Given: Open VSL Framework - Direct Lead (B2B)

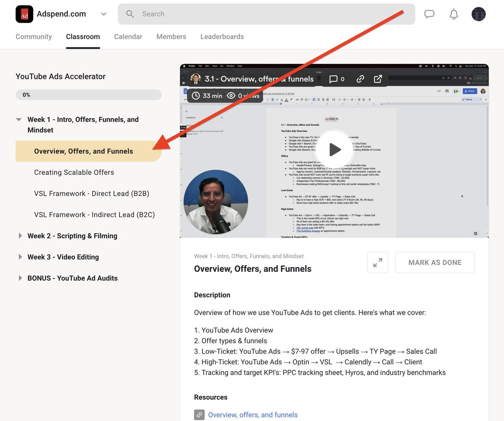Looking at the screenshot, I should coord(92,194).
